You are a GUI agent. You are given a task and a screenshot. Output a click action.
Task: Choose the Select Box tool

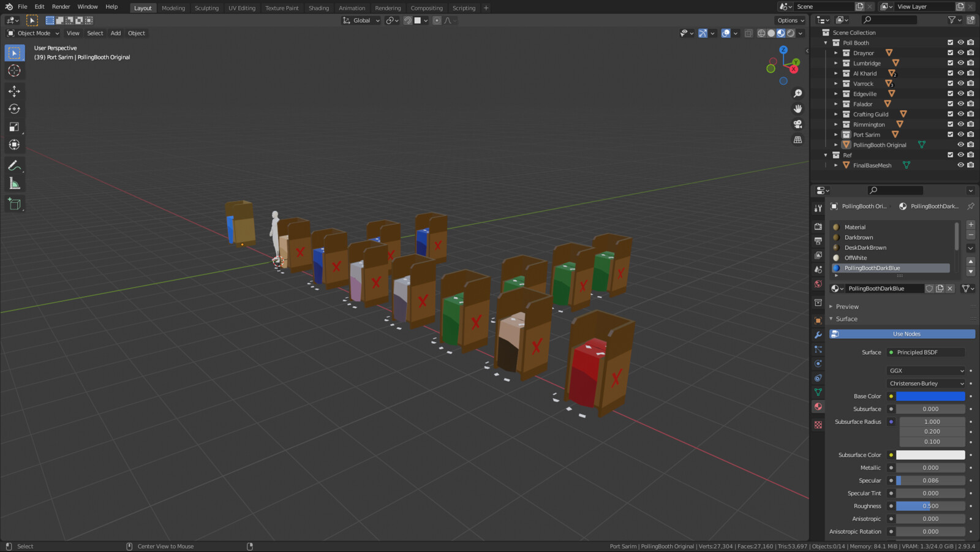(x=15, y=53)
